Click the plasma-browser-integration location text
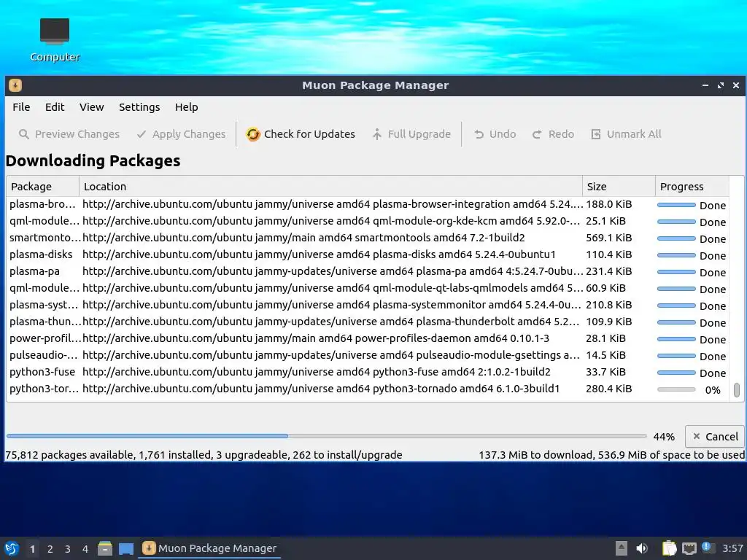The image size is (747, 560). pos(333,204)
